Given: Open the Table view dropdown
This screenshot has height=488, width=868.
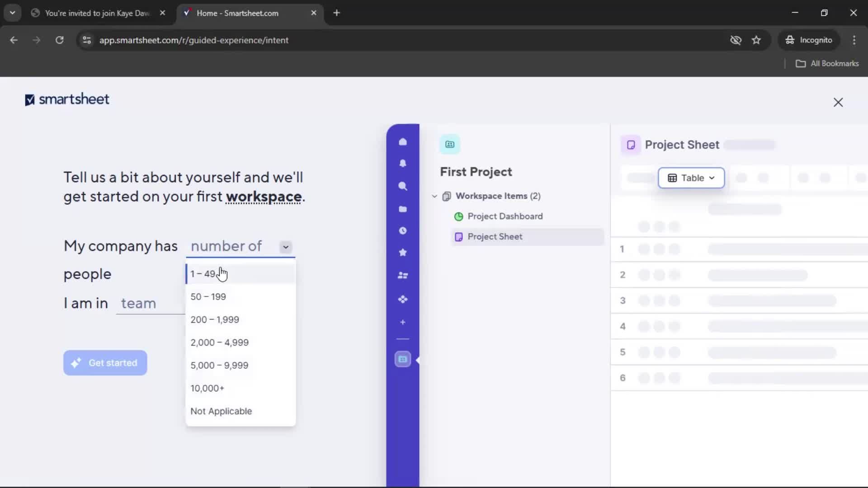Looking at the screenshot, I should [x=691, y=178].
